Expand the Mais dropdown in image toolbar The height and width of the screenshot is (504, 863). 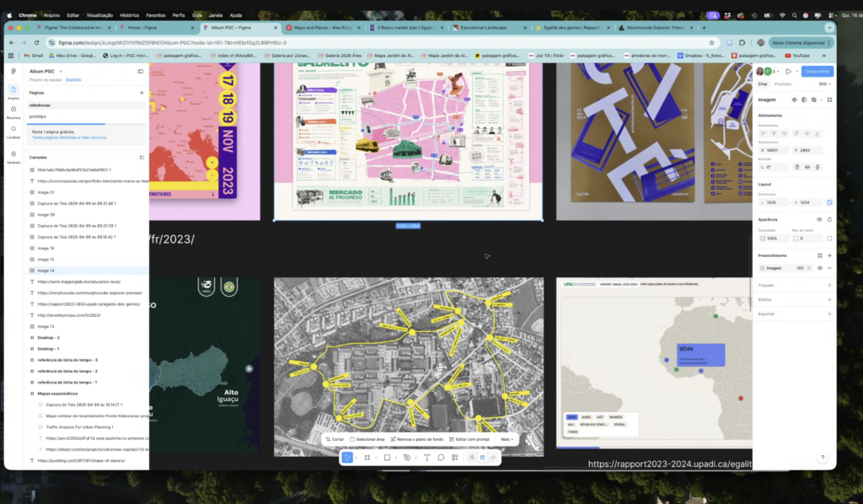507,439
